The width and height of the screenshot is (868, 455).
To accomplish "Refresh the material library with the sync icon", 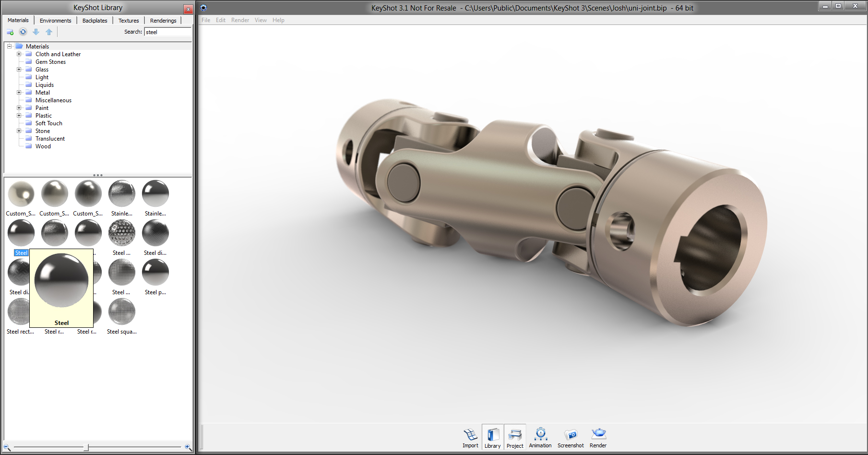I will (x=23, y=32).
